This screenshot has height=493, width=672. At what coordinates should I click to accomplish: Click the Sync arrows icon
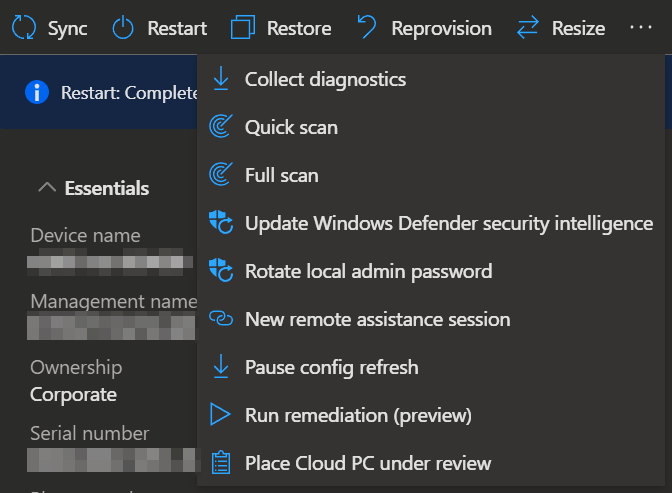pos(23,28)
